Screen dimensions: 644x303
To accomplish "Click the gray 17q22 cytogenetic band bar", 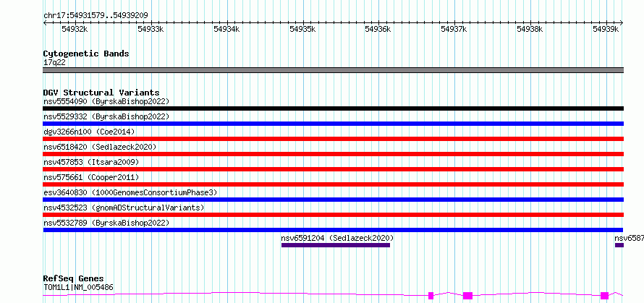I will pos(333,70).
